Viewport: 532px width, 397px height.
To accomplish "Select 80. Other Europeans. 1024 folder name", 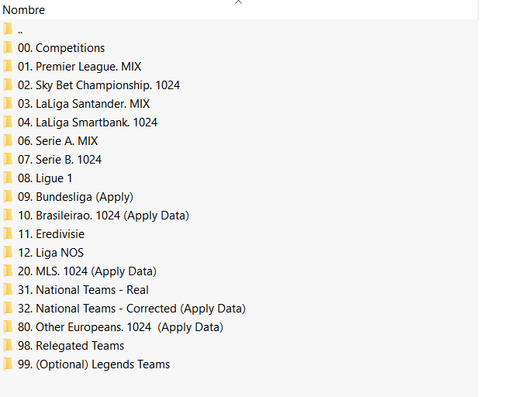I will pyautogui.click(x=120, y=327).
